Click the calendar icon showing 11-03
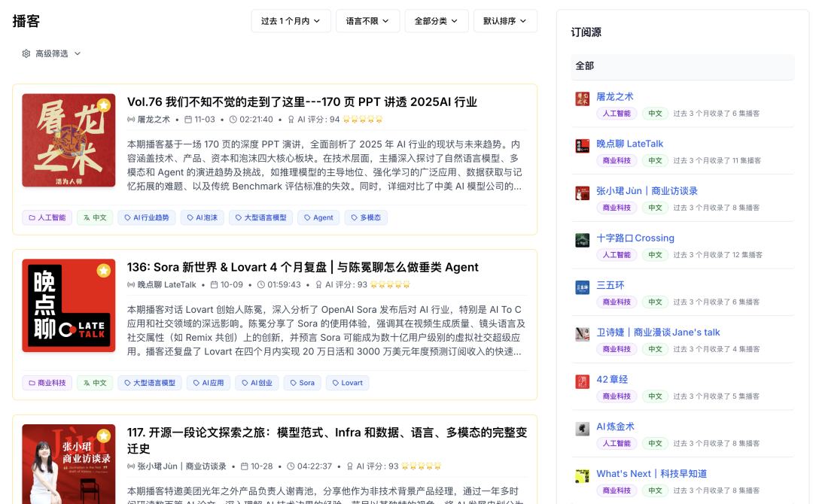Image resolution: width=813 pixels, height=504 pixels. [x=189, y=118]
